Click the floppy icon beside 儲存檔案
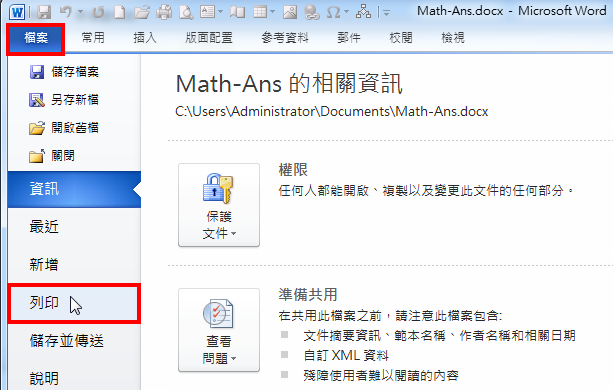The image size is (613, 390). tap(37, 72)
